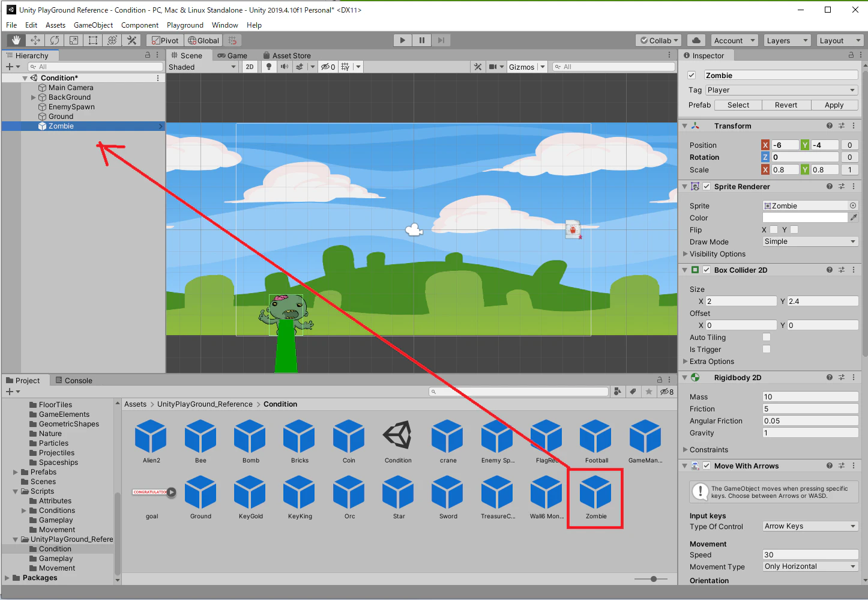
Task: Click the Play button
Action: (x=403, y=40)
